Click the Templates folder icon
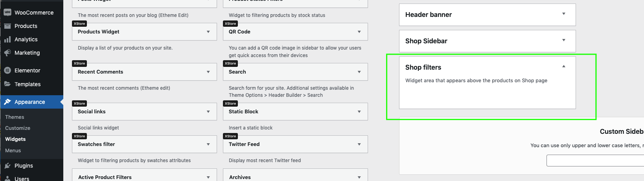Viewport: 644px width, 181px height. 7,84
